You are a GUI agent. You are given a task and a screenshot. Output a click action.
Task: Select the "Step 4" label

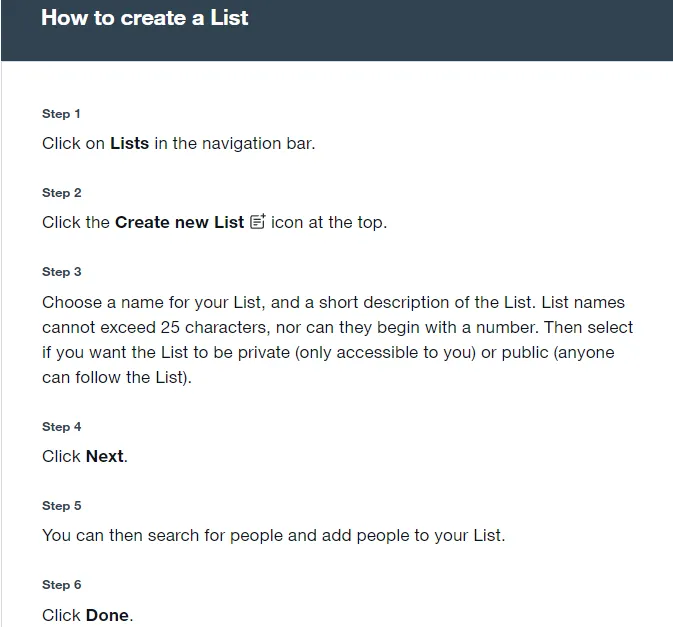point(62,427)
